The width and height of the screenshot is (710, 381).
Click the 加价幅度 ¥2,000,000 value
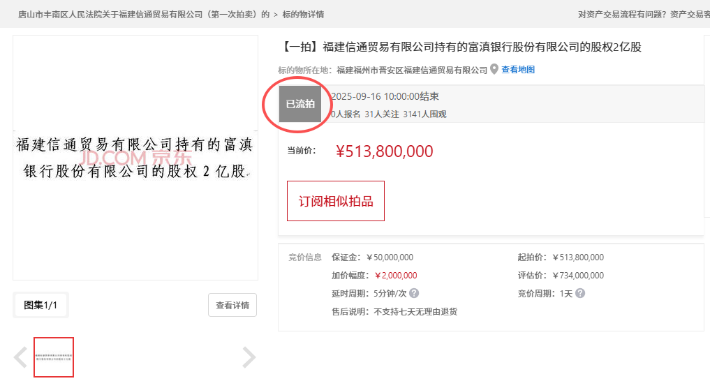tap(396, 275)
